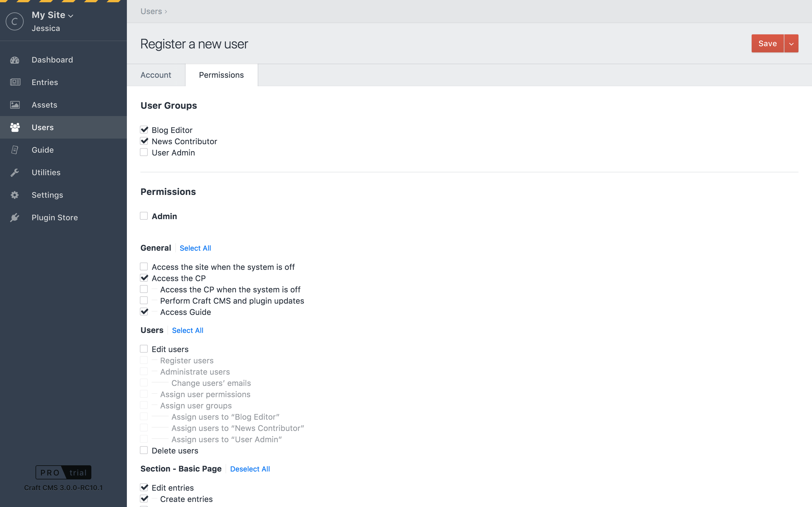Open the Guide book icon

(x=15, y=150)
